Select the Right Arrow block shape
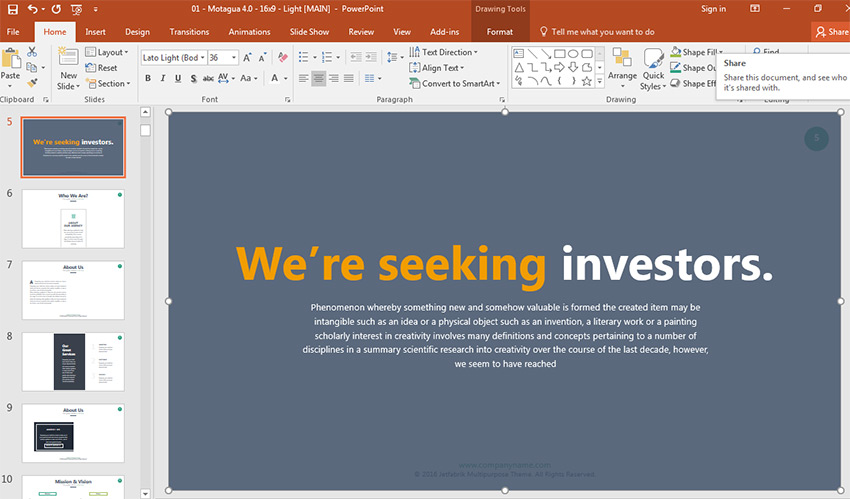 click(x=559, y=68)
